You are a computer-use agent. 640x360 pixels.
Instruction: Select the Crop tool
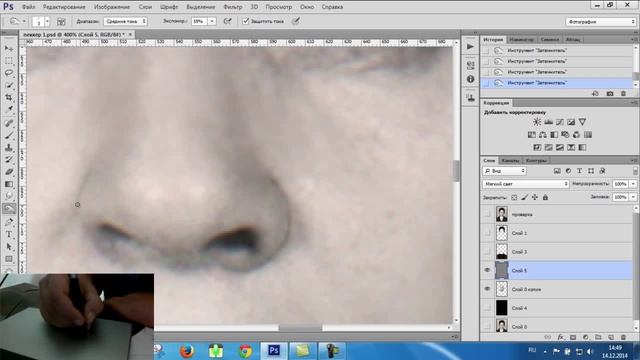(9, 98)
